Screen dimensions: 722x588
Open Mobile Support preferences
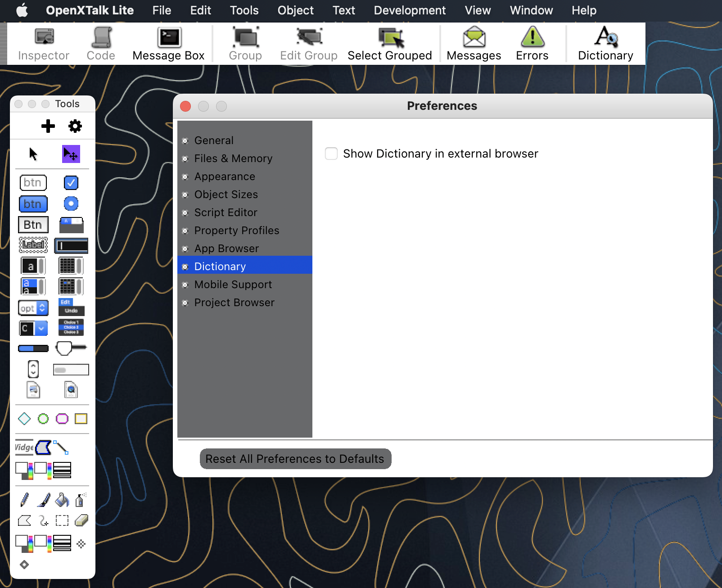coord(245,285)
